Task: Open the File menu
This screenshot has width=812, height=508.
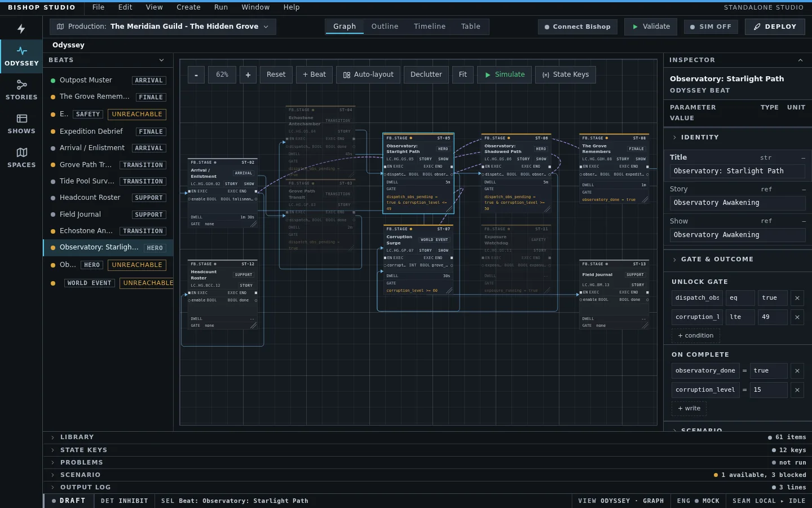Action: [98, 7]
